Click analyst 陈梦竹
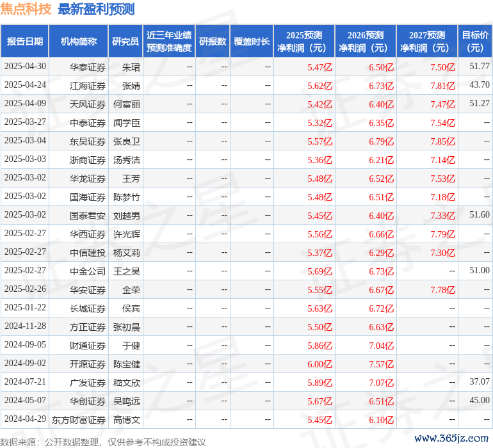 (127, 197)
